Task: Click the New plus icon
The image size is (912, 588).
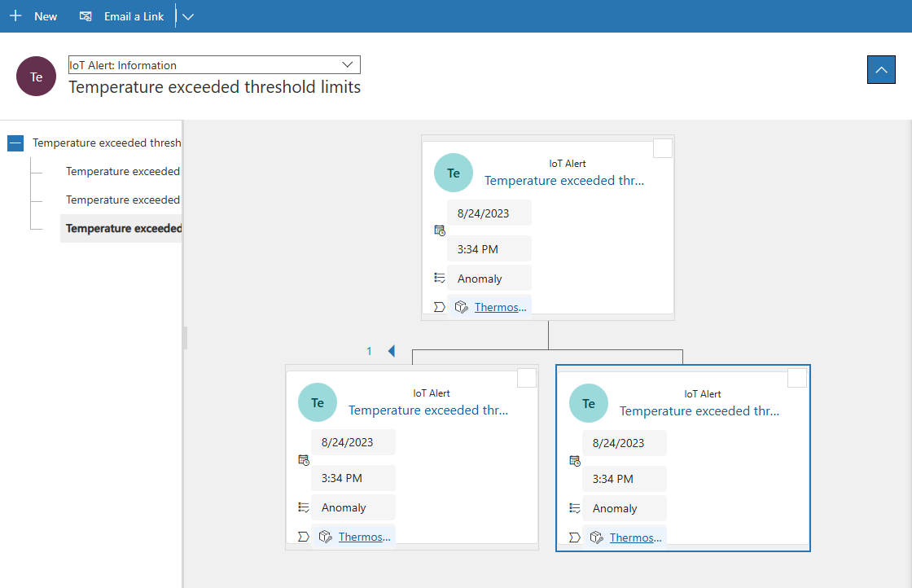Action: click(x=15, y=16)
